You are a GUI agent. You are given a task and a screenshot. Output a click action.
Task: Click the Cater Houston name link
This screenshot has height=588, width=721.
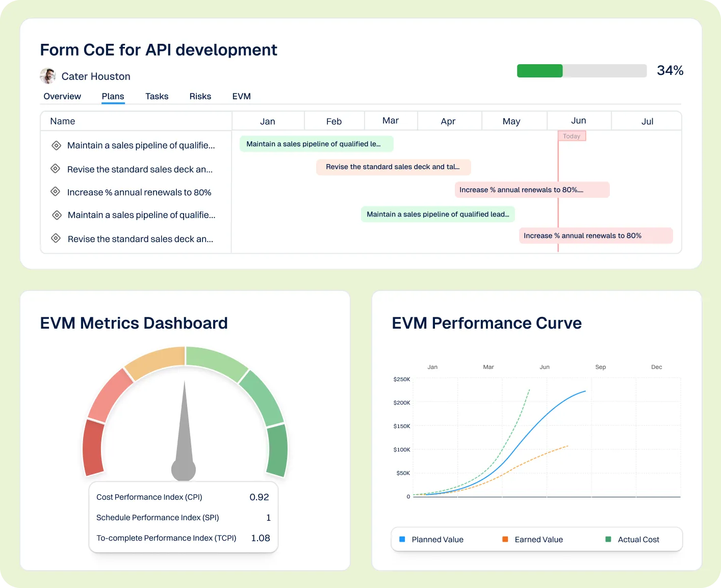click(96, 76)
